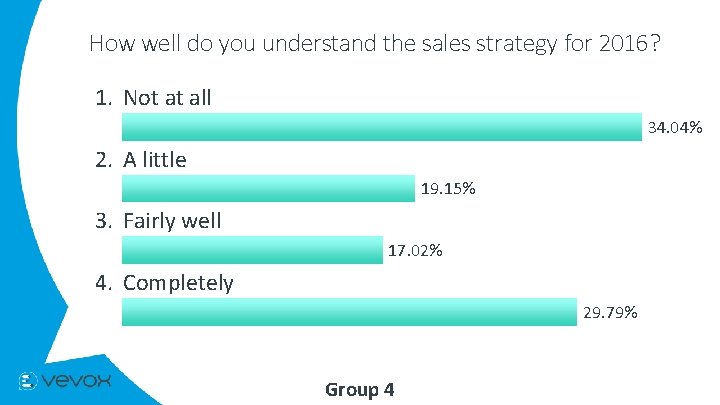This screenshot has width=720, height=405.
Task: Click the result bar for "Not at all"
Action: 381,127
